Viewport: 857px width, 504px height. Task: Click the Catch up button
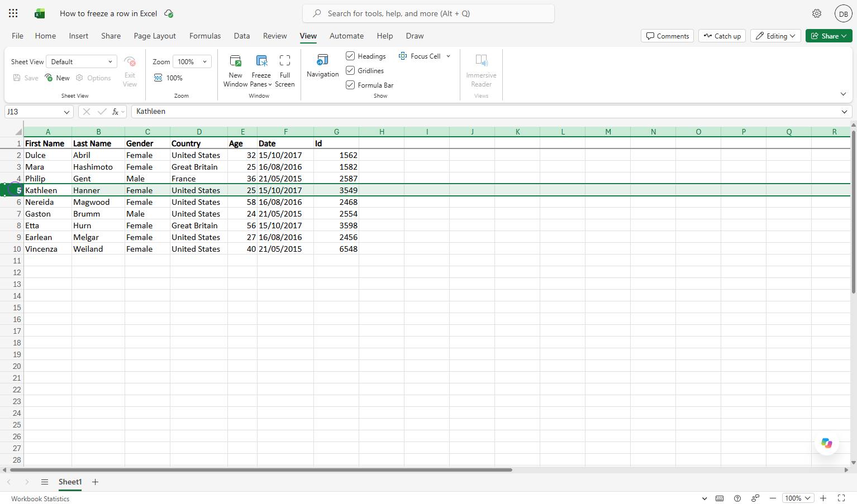pos(722,36)
